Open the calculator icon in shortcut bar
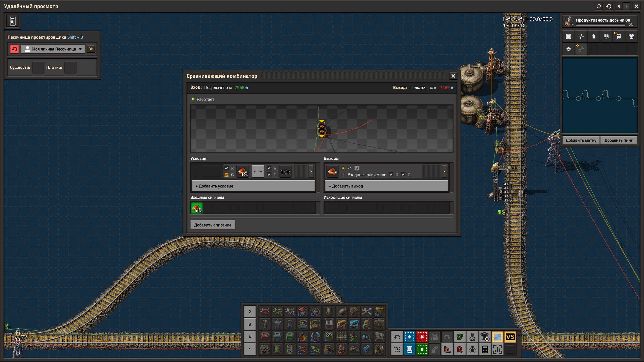Screen dimensions: 644x362 [x=485, y=349]
